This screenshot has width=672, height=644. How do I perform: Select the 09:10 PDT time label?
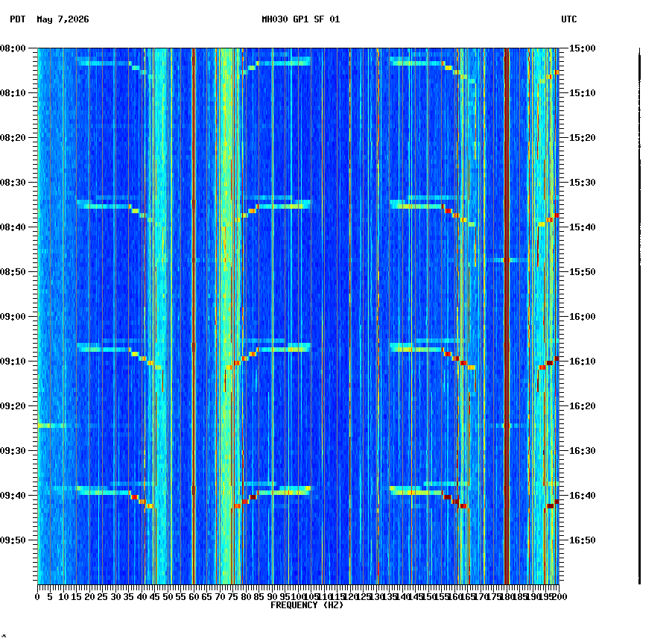[x=13, y=362]
